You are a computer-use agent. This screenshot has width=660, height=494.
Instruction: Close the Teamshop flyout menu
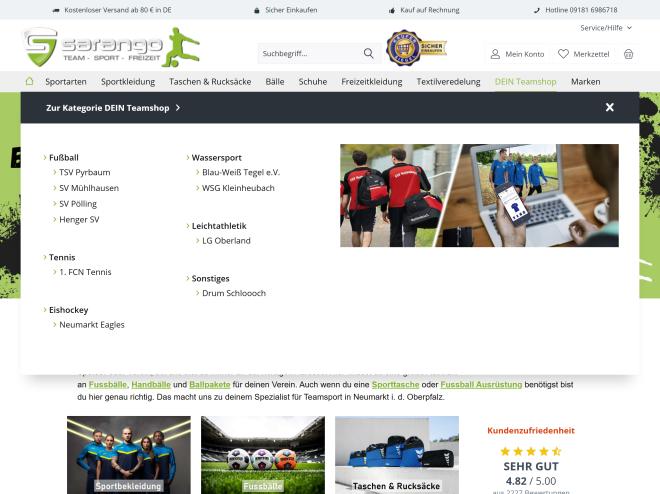(609, 107)
